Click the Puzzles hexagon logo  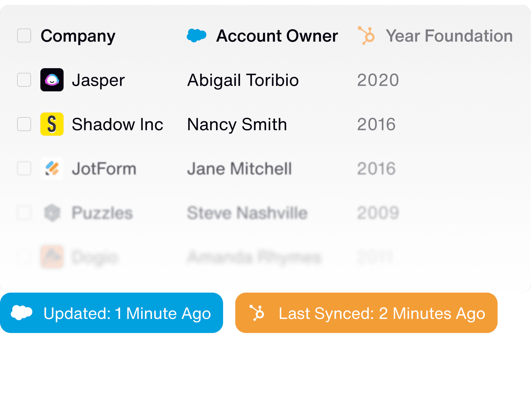(x=52, y=212)
